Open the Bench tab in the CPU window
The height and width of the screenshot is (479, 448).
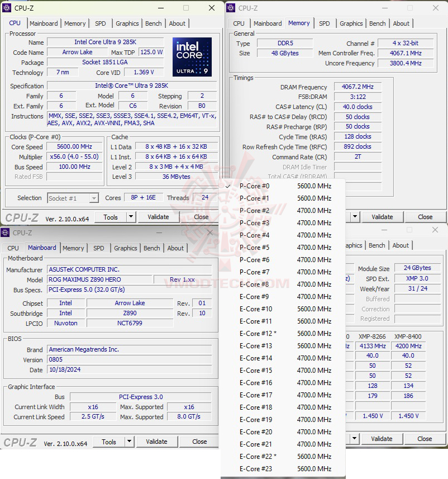point(153,23)
